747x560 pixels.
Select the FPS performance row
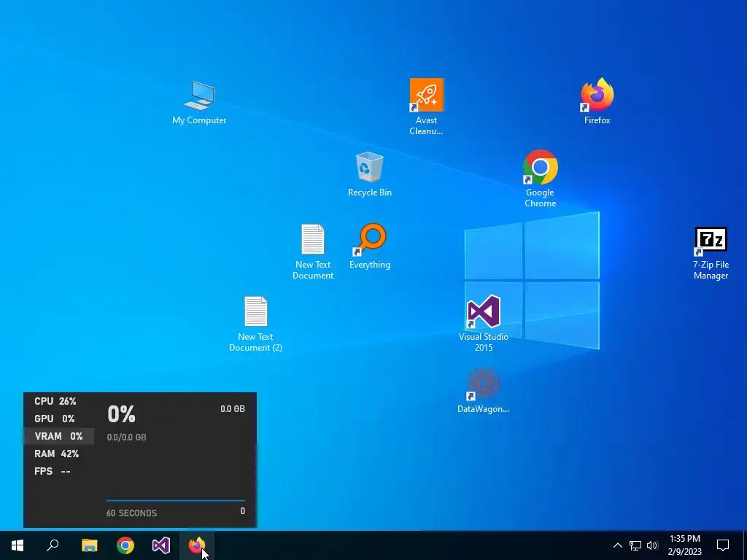[x=58, y=472]
